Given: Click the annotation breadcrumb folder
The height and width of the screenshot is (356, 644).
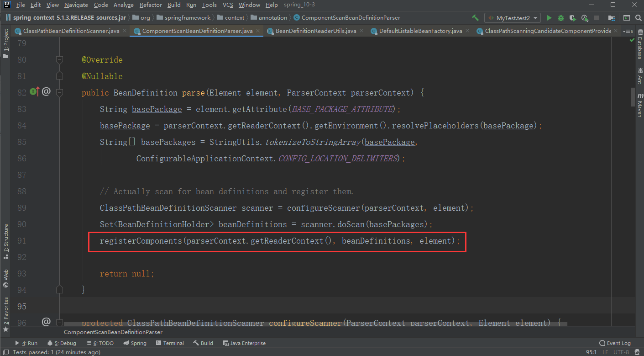Looking at the screenshot, I should tap(269, 18).
